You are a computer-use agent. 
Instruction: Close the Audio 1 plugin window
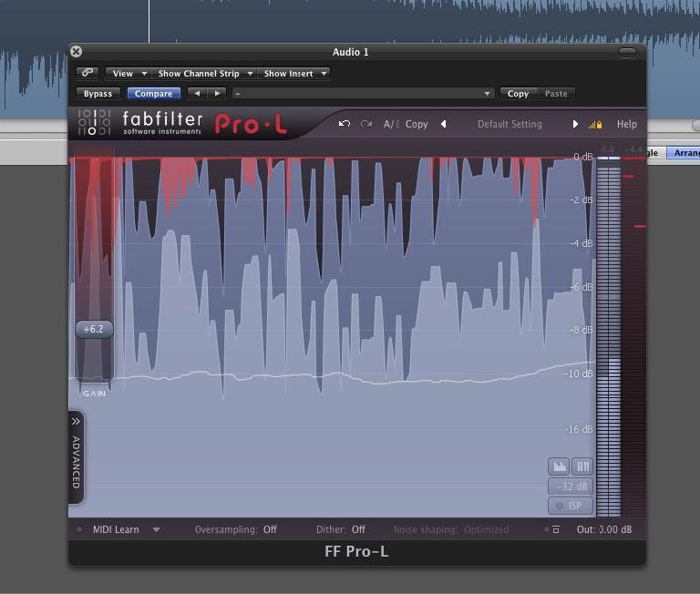pyautogui.click(x=77, y=51)
